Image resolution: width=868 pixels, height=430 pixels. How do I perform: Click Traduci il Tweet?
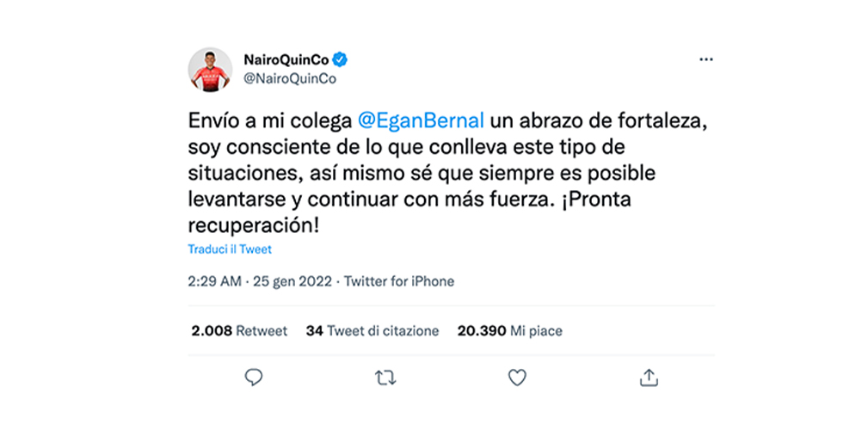pyautogui.click(x=230, y=249)
